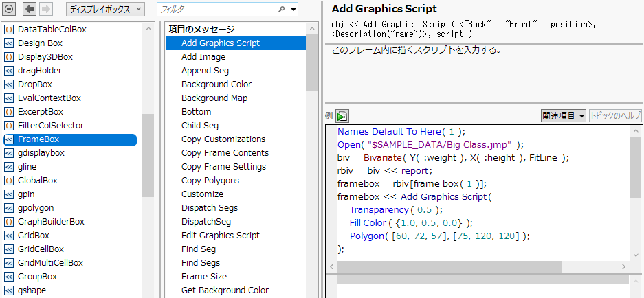Select the EvalContextBox list entry
This screenshot has height=298, width=644.
click(49, 98)
